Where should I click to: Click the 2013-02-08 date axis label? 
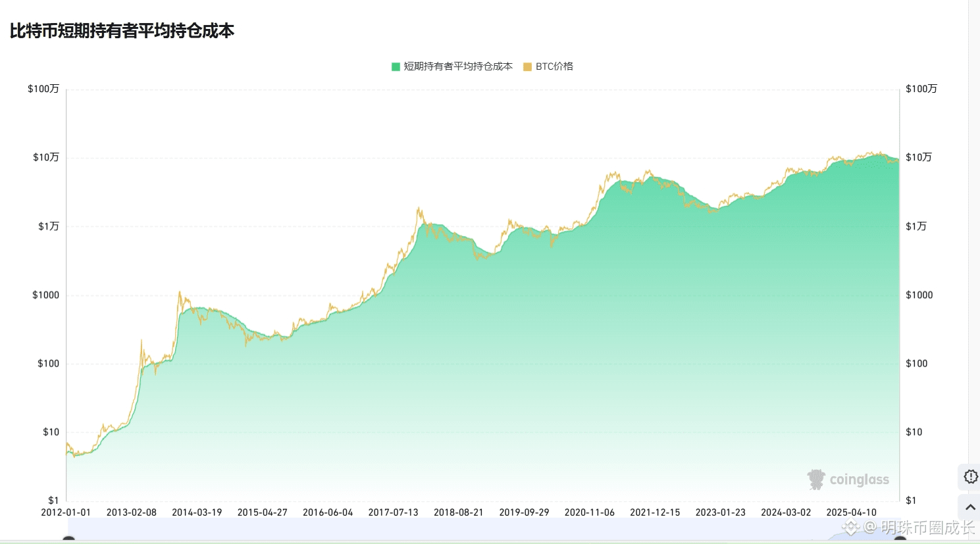pos(132,512)
